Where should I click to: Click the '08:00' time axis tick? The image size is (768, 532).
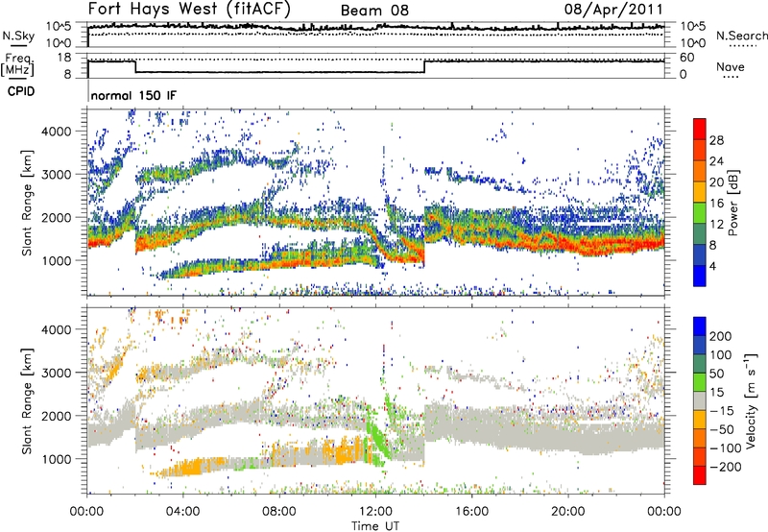point(279,512)
